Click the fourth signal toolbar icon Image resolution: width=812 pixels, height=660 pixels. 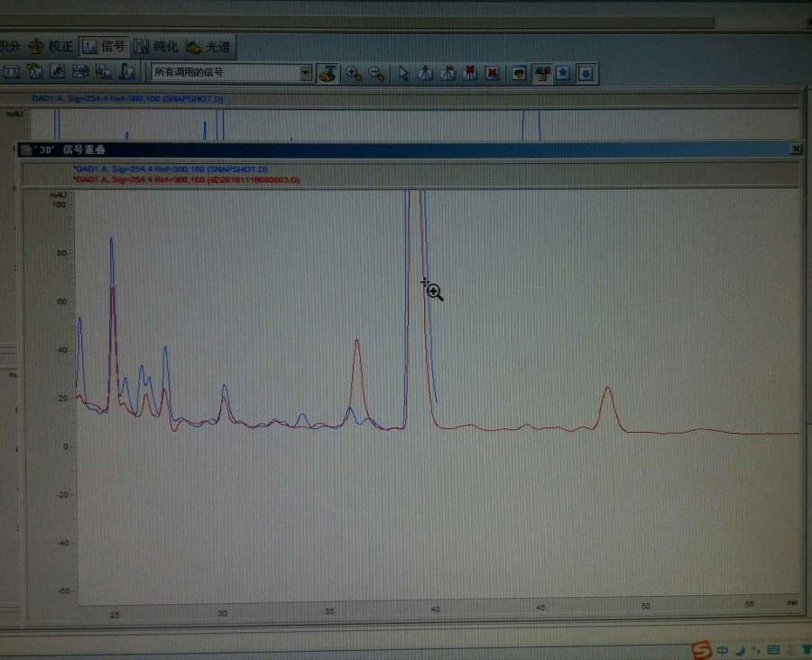pos(80,72)
